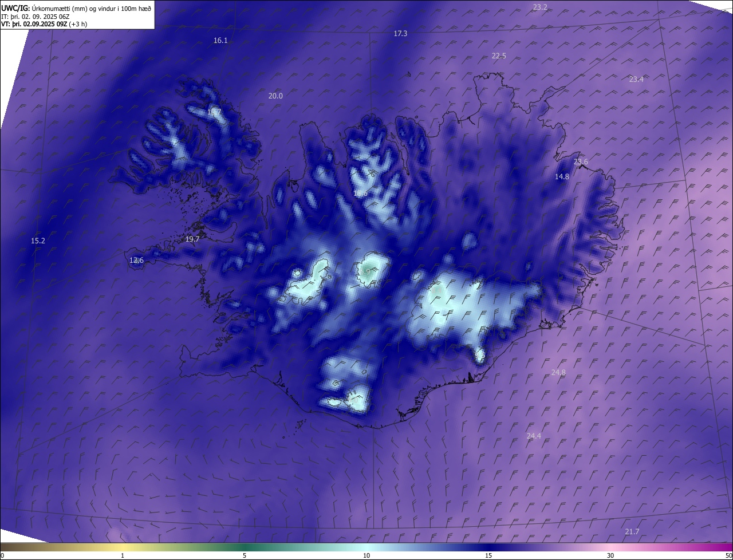The height and width of the screenshot is (560, 733).
Task: Click the map value 23.2
Action: (540, 7)
